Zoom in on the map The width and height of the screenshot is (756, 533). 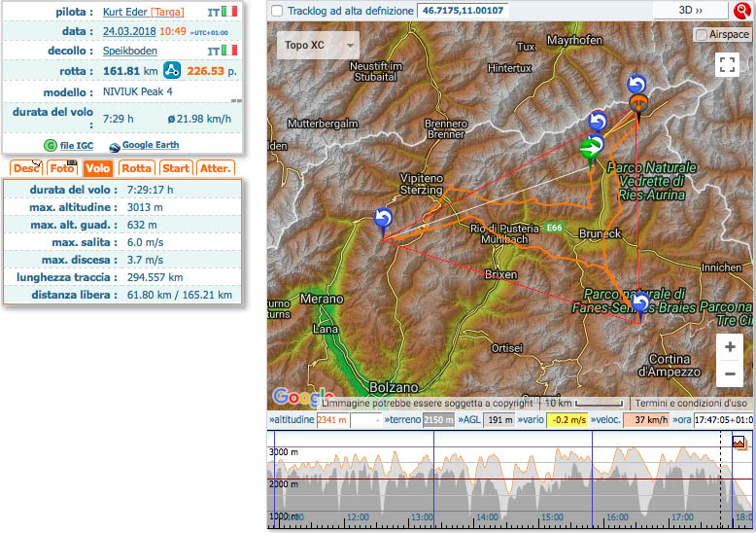[x=730, y=347]
